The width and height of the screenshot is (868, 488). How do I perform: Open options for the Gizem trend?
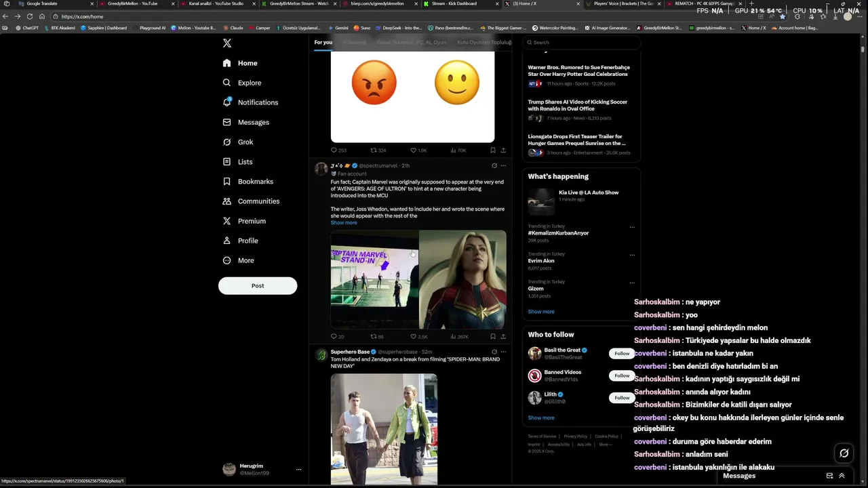632,283
